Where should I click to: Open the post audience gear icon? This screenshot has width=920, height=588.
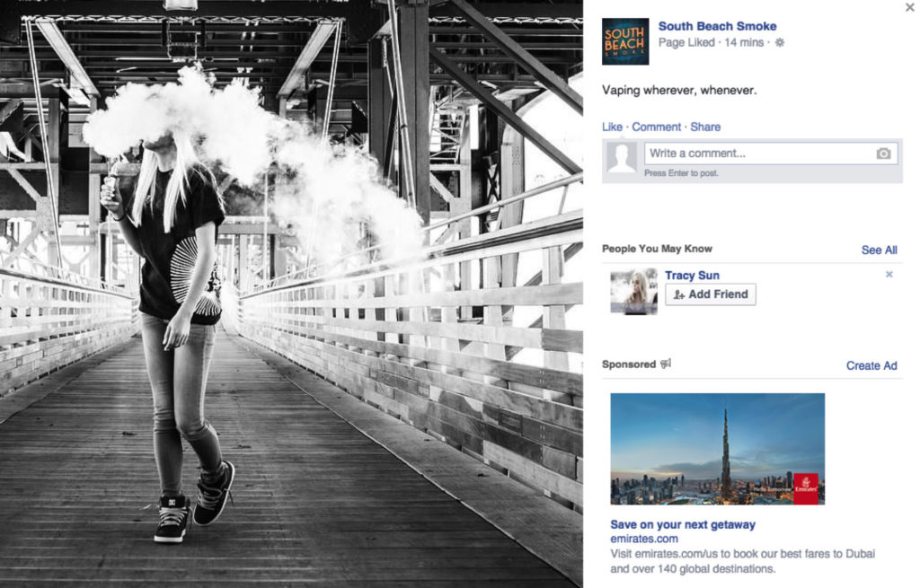coord(780,42)
